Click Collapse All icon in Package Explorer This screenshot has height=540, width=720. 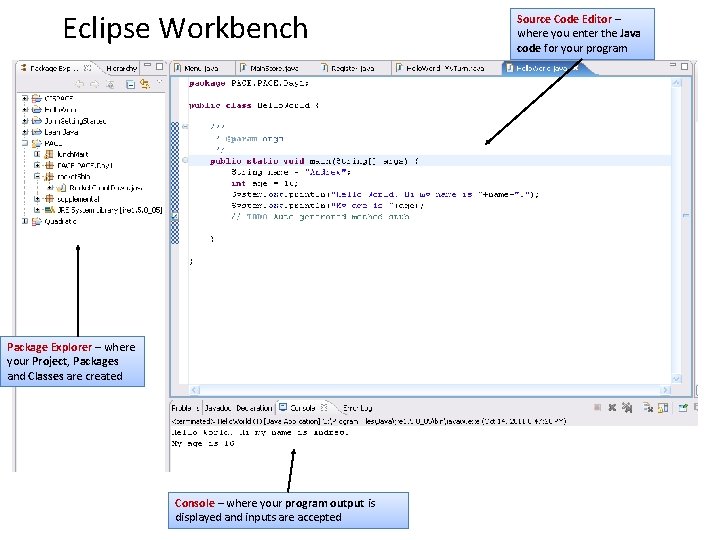coord(130,84)
